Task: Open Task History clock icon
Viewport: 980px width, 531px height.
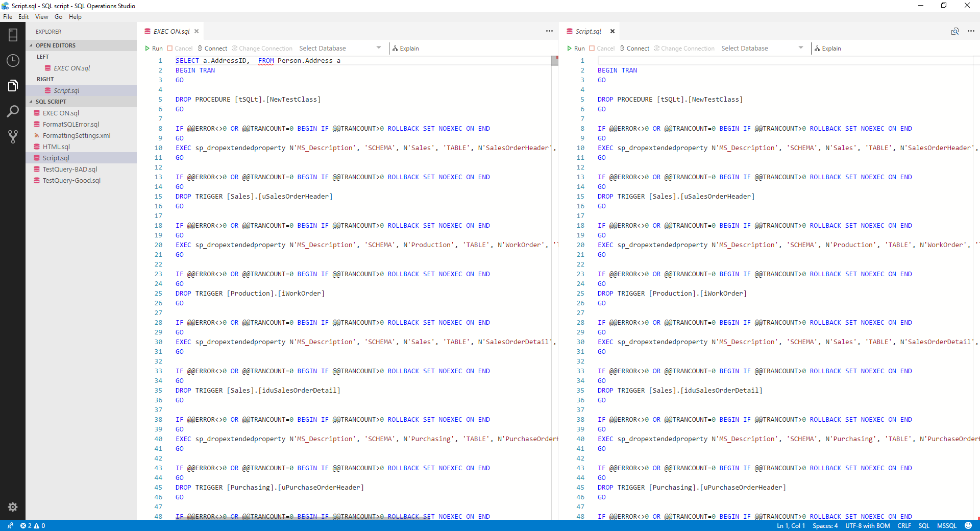Action: tap(13, 60)
